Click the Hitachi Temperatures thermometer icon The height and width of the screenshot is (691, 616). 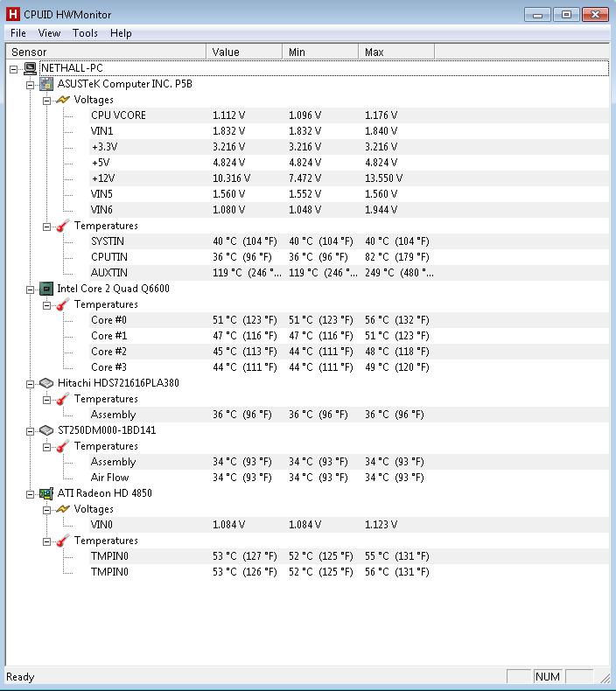click(x=63, y=399)
